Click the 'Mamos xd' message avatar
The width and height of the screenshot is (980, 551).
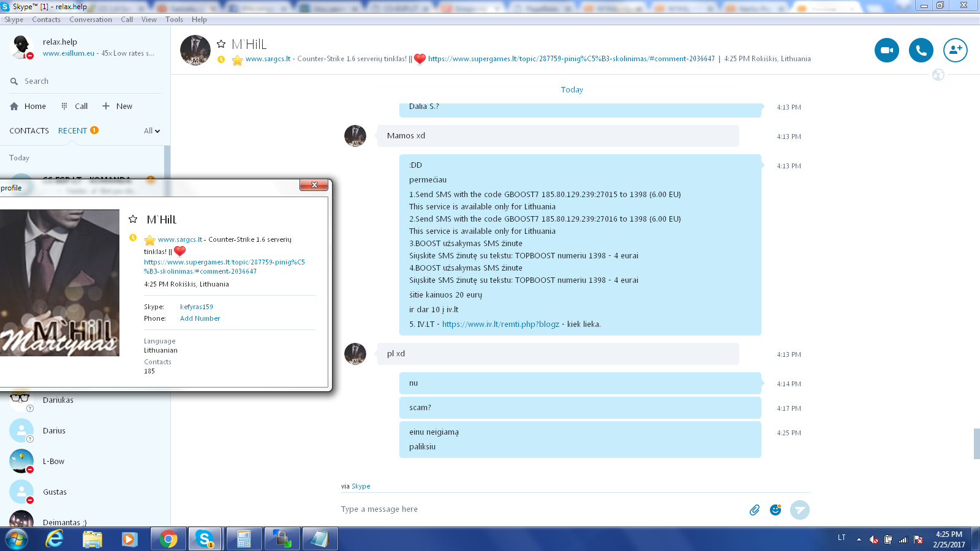[x=355, y=136]
